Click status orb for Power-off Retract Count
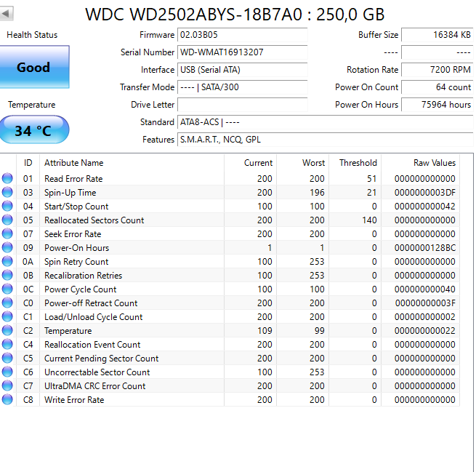This screenshot has height=472, width=476. click(7, 303)
